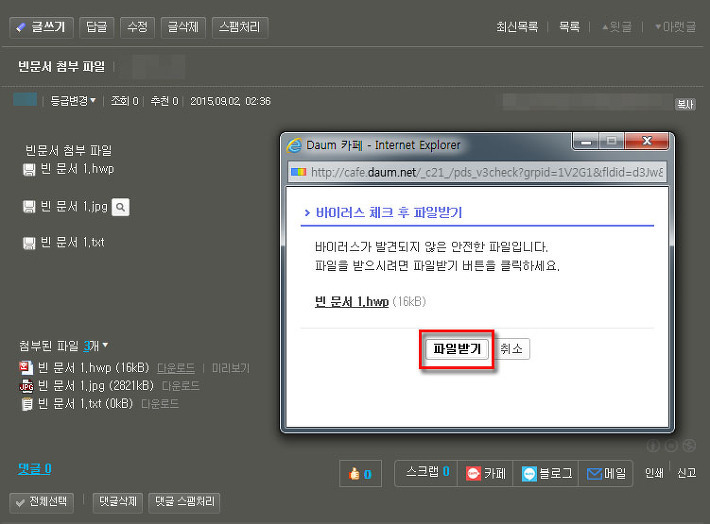Expand the 등급변경 dropdown

[73, 101]
